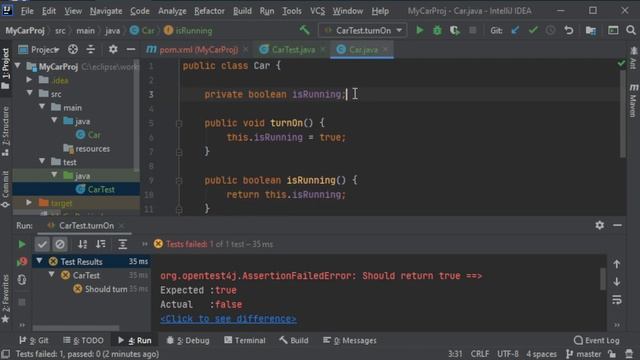Collapse CarTest results node
The image size is (640, 360).
(x=51, y=275)
